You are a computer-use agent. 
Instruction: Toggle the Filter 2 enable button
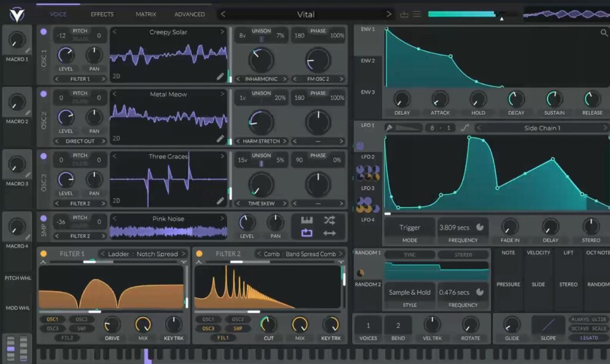click(200, 254)
